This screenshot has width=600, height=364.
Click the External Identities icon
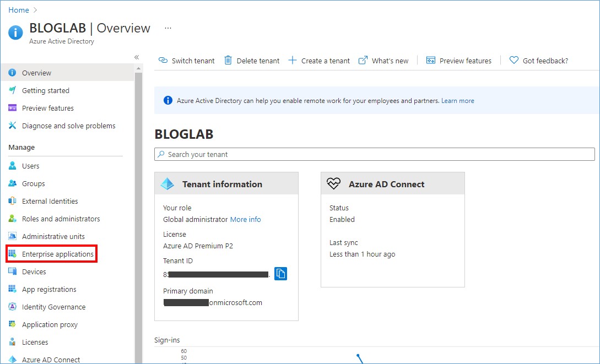pyautogui.click(x=12, y=201)
